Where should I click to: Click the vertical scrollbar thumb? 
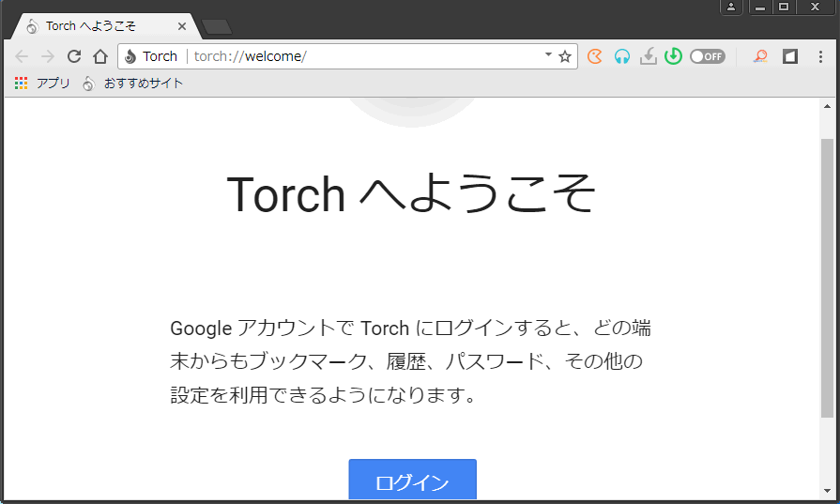click(827, 277)
